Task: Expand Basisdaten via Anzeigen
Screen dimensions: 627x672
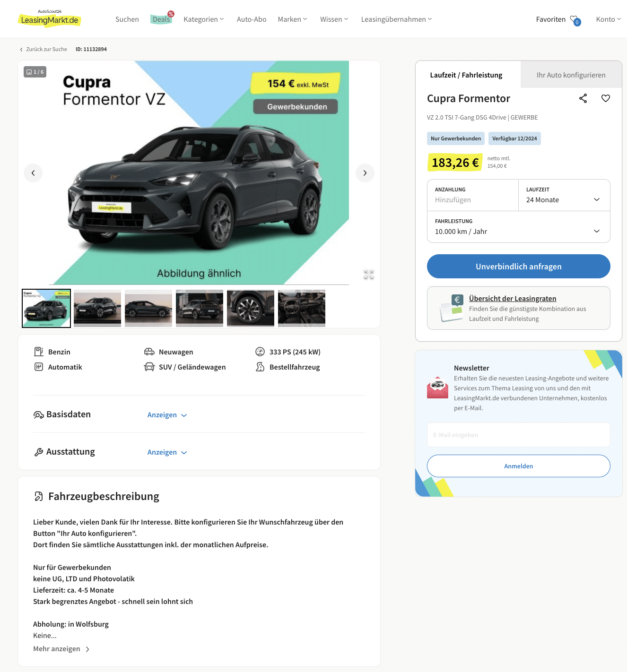Action: (167, 415)
